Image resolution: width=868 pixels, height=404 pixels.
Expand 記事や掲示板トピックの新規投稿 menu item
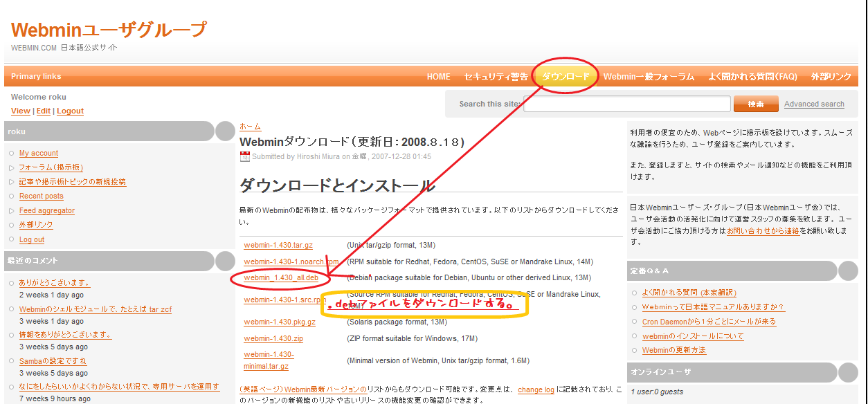[73, 182]
